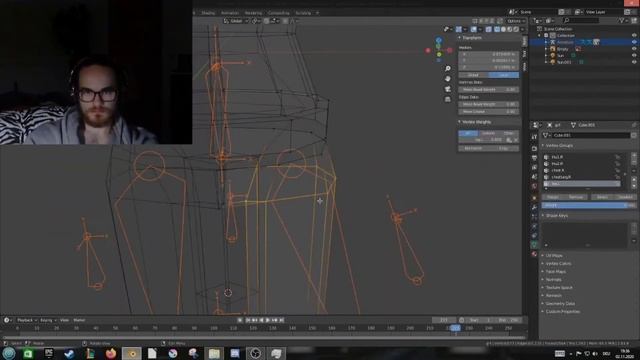
Task: Open Steam from the taskbar
Action: point(69,353)
